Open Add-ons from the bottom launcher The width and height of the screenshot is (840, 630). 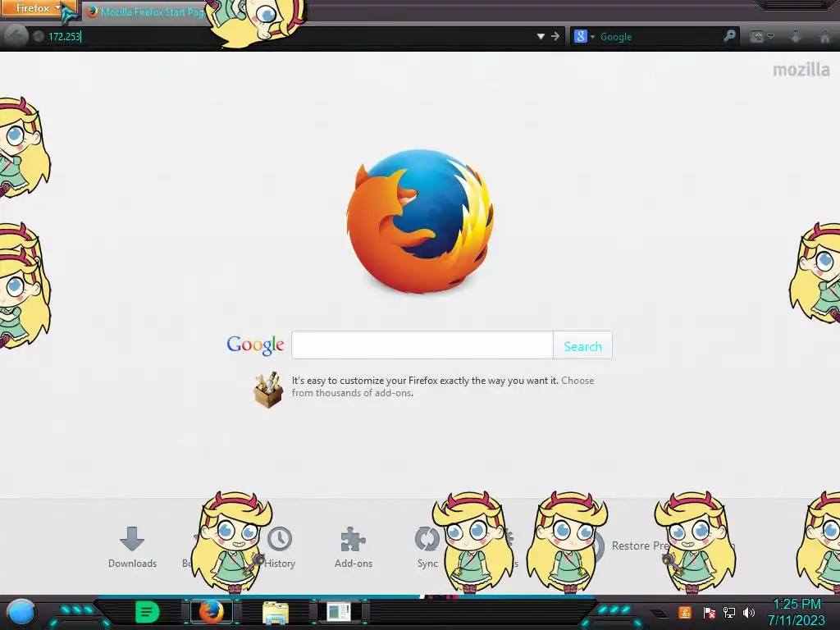point(353,547)
